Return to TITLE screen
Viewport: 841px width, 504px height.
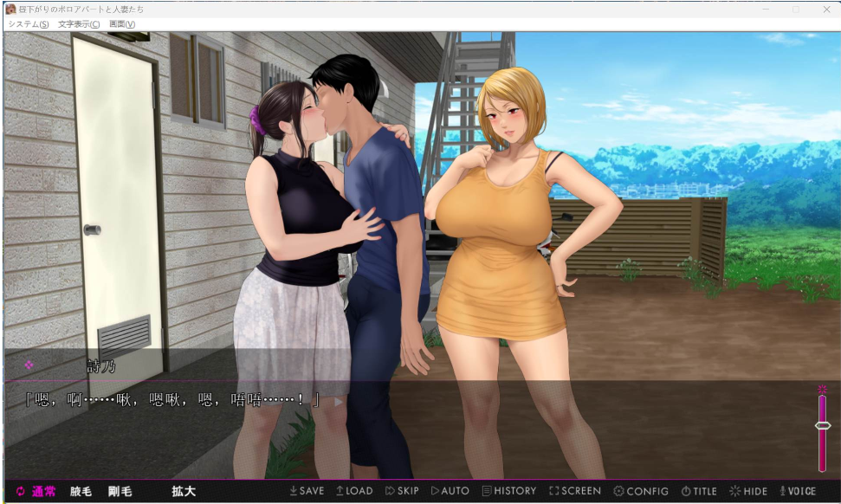point(699,491)
